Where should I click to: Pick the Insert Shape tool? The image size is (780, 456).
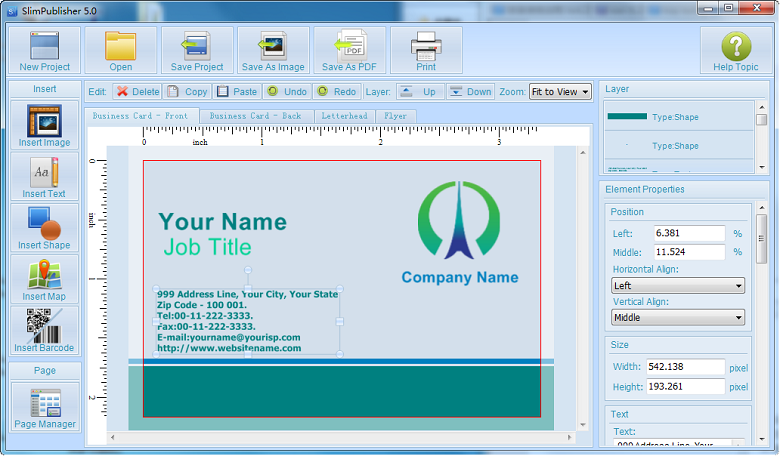(x=44, y=227)
